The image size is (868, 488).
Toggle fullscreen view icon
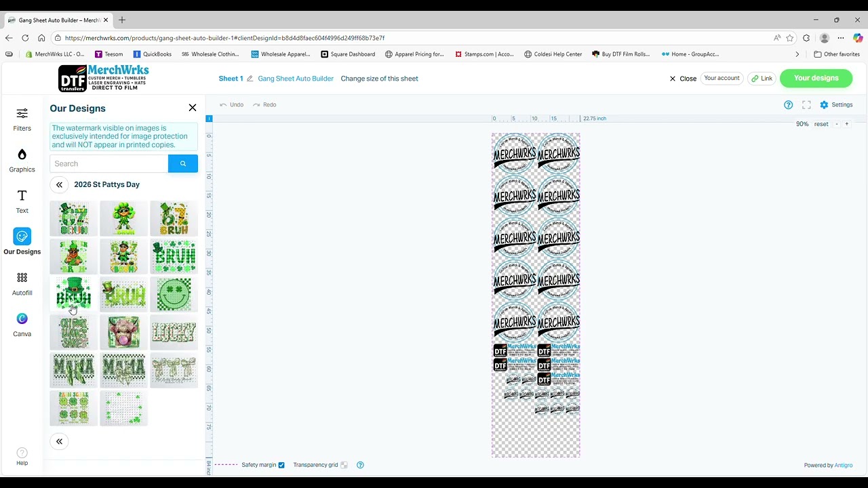[806, 105]
